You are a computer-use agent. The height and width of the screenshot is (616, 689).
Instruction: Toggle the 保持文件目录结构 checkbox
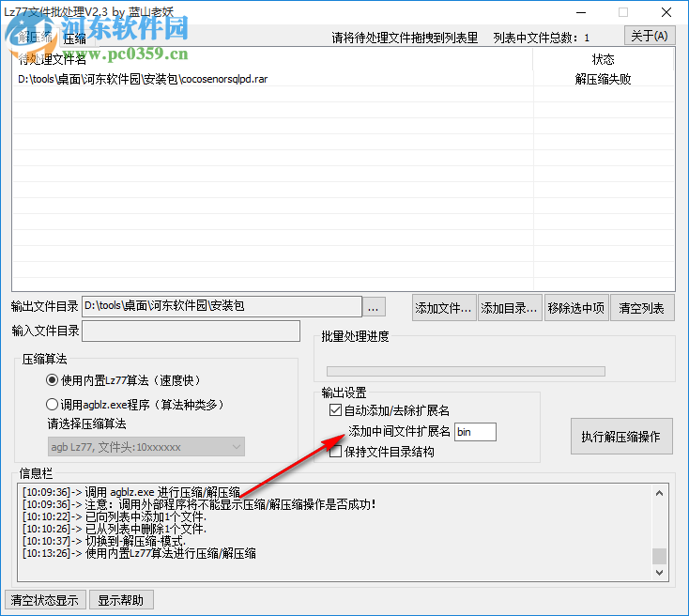click(335, 452)
